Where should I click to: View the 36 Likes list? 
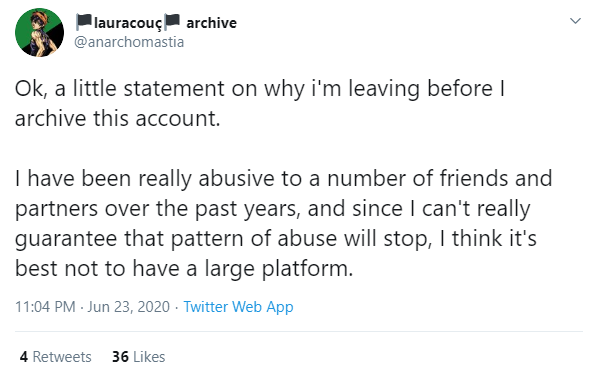tap(138, 357)
